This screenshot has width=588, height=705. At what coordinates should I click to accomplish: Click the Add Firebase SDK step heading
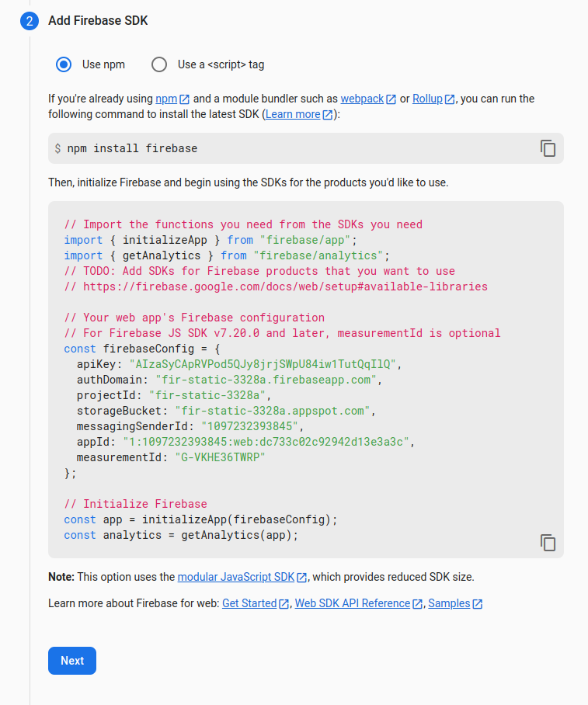coord(98,21)
